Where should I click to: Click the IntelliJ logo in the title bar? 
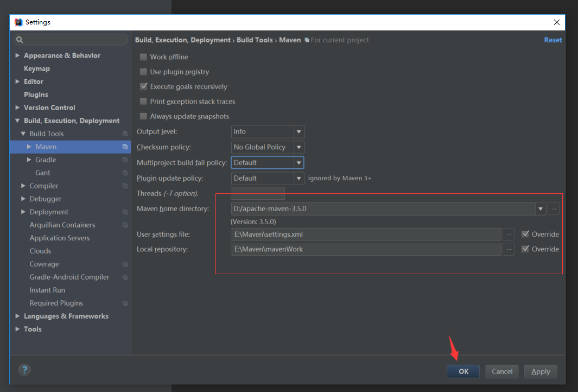(18, 22)
